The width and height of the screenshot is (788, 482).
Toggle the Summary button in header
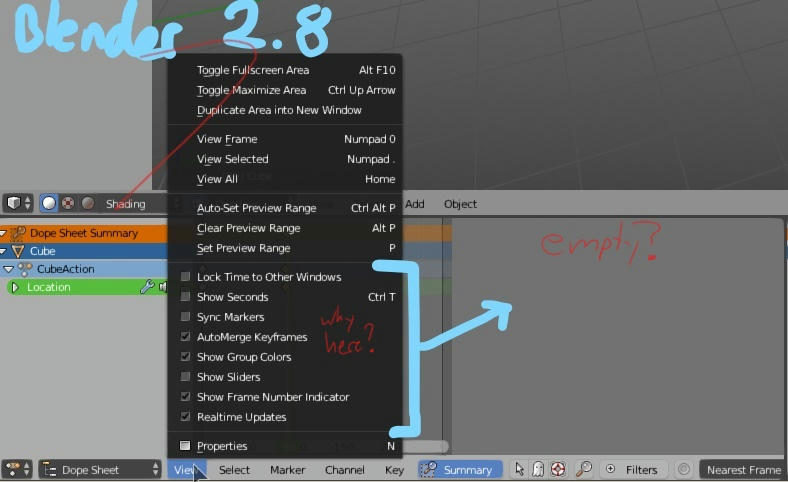460,469
